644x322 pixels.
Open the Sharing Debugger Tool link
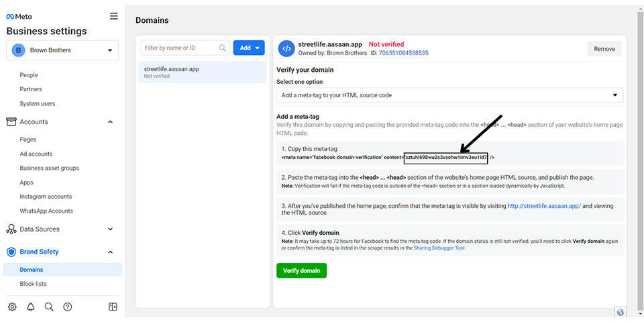[x=439, y=248]
